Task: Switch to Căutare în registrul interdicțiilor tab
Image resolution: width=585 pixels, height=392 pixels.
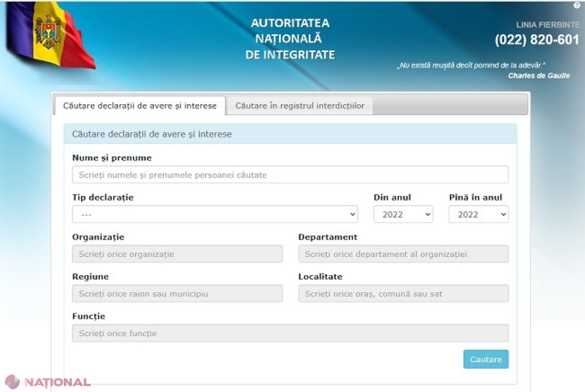Action: (x=300, y=106)
